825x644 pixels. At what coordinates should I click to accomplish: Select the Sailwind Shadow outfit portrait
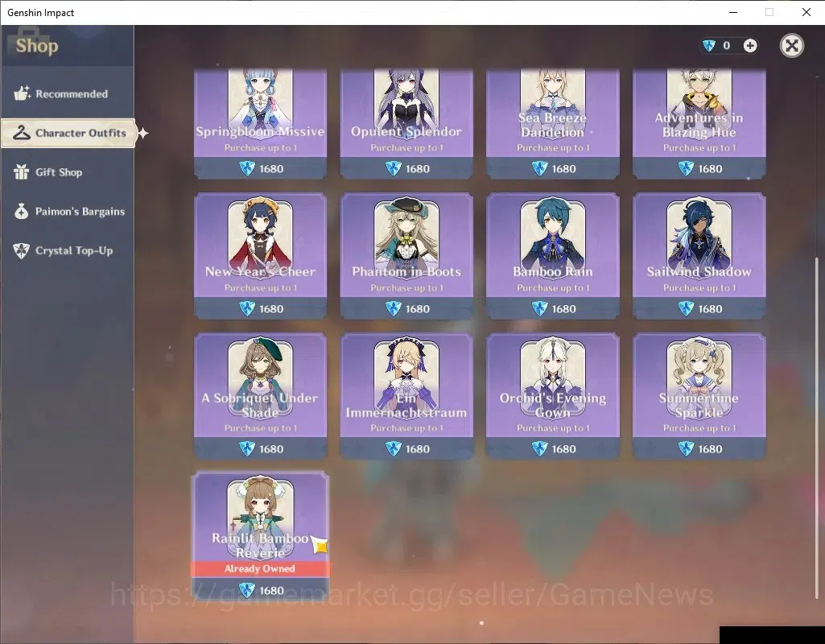[699, 237]
